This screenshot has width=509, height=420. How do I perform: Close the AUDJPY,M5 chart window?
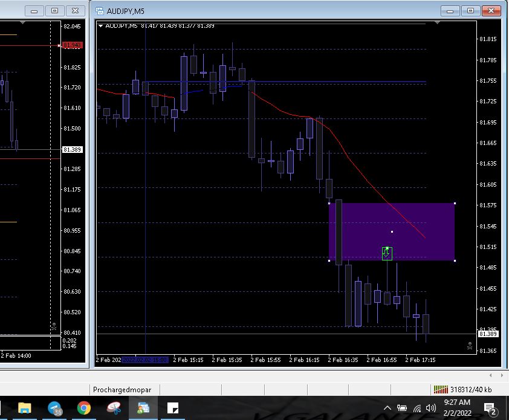click(491, 11)
